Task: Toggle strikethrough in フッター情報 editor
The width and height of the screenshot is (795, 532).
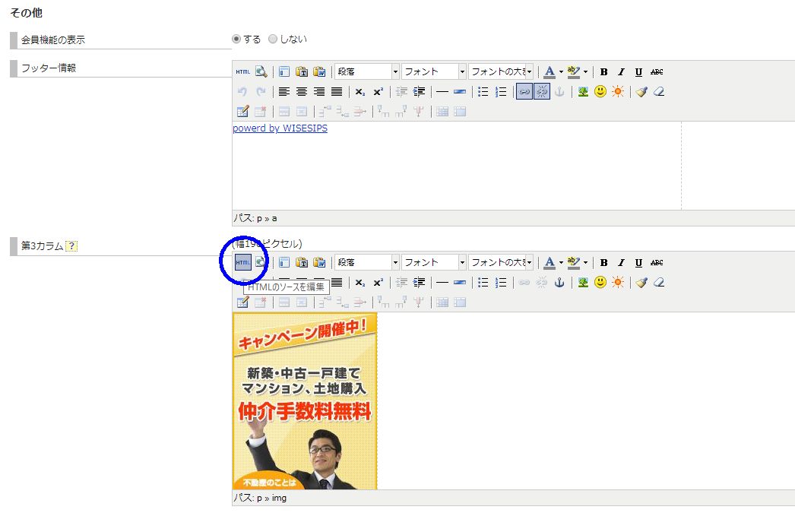Action: tap(657, 72)
